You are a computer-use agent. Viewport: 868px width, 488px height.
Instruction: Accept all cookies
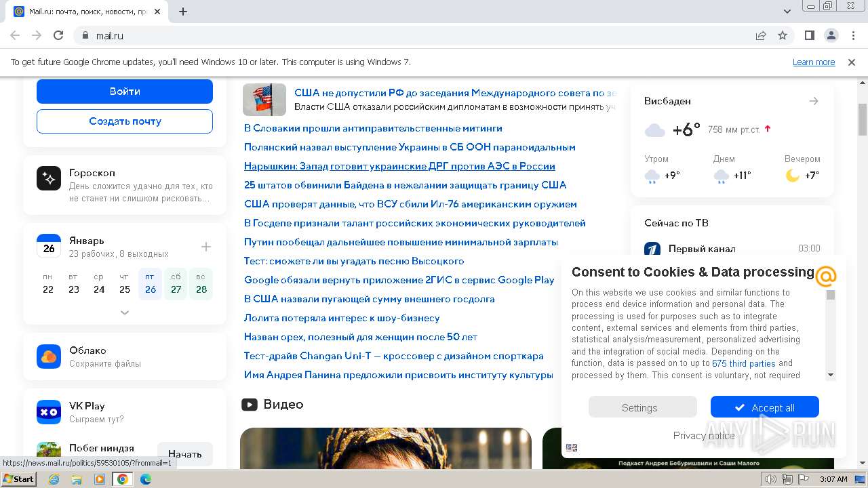tap(765, 407)
